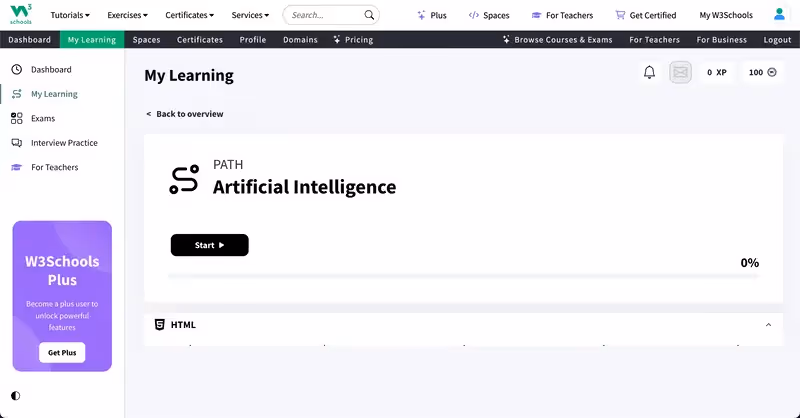
Task: Open Spaces in the top bar
Action: point(489,15)
